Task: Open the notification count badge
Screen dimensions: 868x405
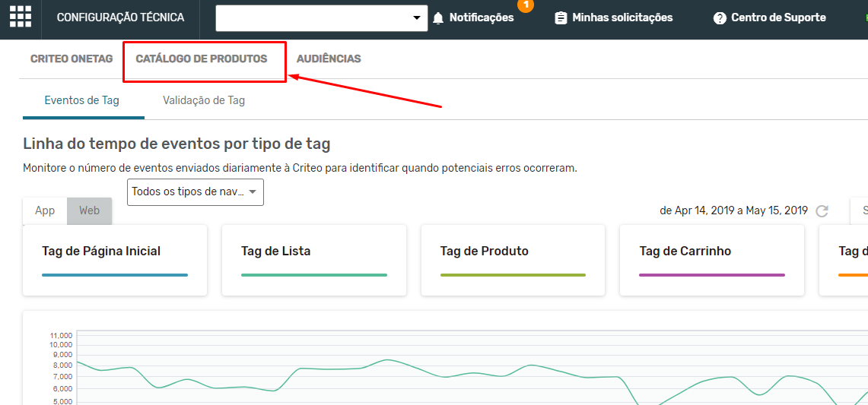Action: coord(526,5)
